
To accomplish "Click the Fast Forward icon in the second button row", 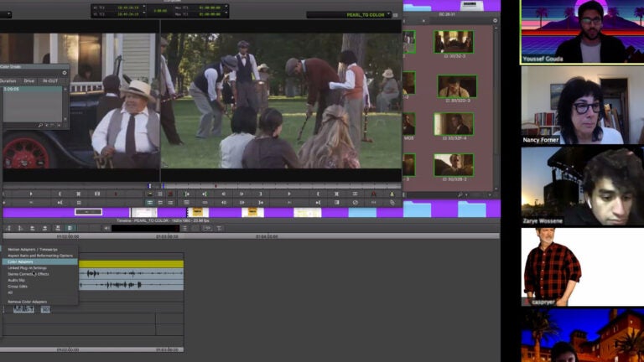I will tap(241, 202).
